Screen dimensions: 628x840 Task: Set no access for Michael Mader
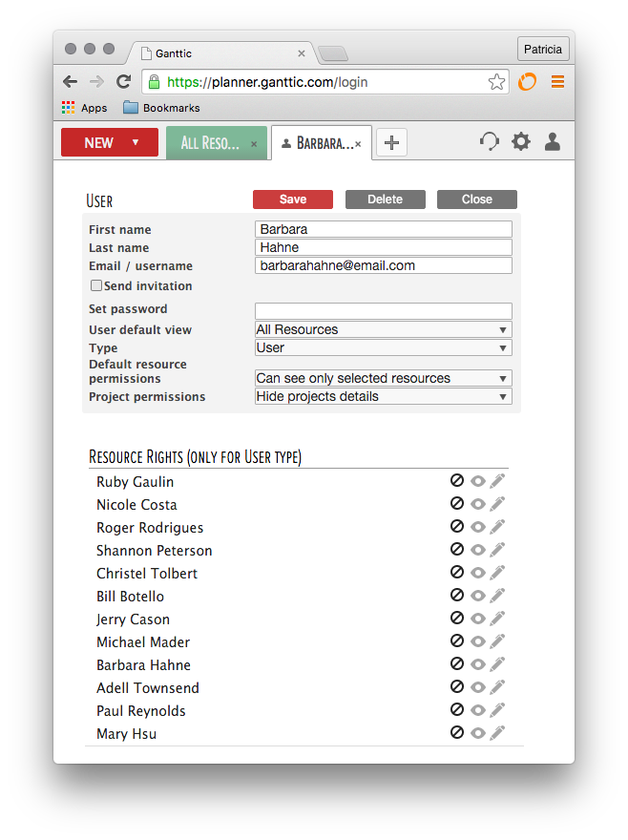tap(456, 640)
